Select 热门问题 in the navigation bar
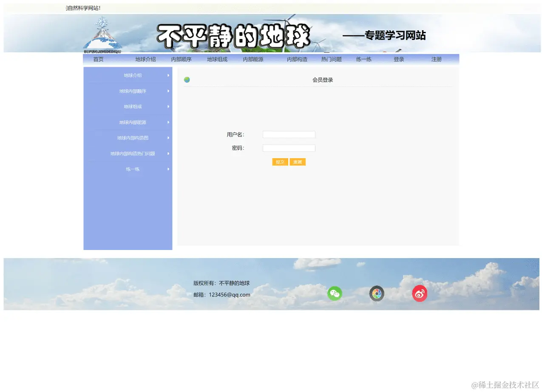 [331, 59]
